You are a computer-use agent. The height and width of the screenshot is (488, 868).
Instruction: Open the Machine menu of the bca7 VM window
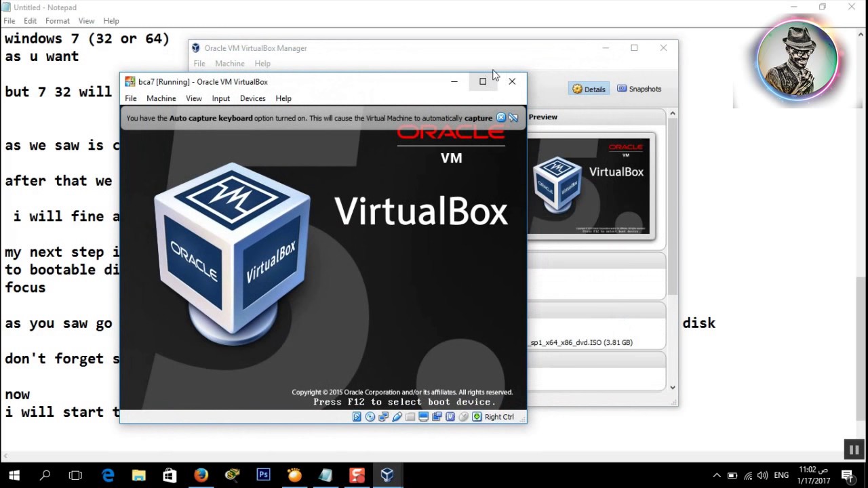click(161, 98)
